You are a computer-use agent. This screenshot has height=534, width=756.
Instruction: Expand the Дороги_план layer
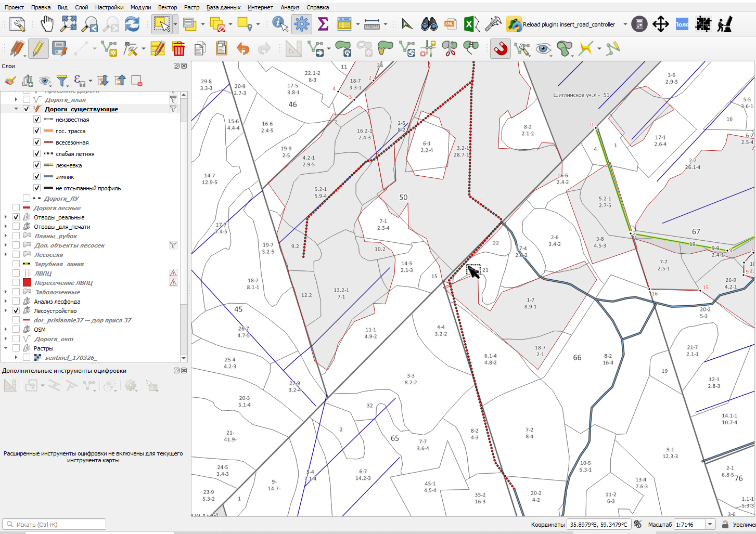coord(16,99)
